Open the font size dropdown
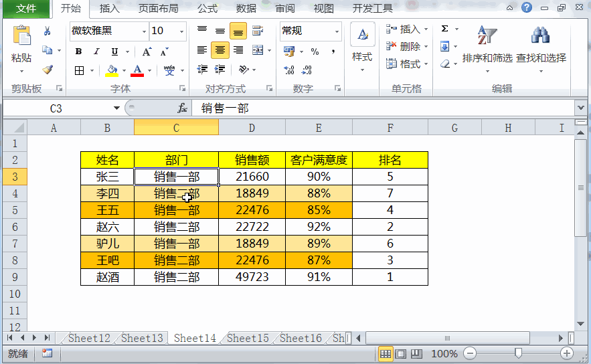The width and height of the screenshot is (591, 364). pyautogui.click(x=181, y=31)
